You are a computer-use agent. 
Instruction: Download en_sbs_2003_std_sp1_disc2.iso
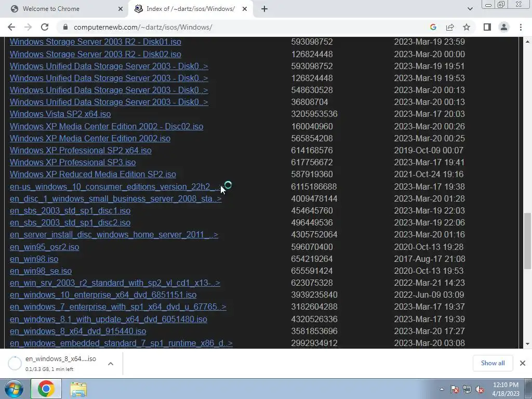click(70, 222)
